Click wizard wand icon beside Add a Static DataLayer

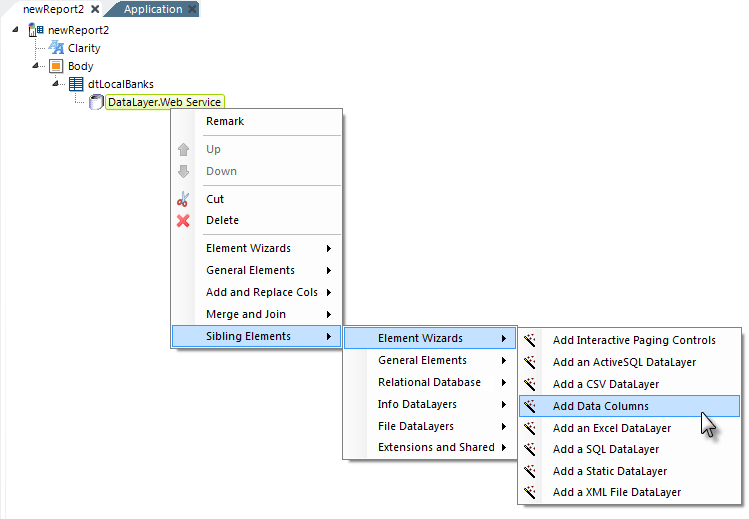[530, 471]
